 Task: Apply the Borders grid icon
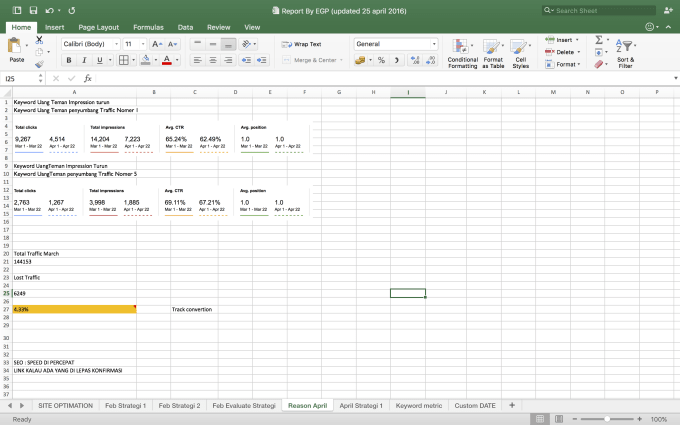pyautogui.click(x=124, y=60)
